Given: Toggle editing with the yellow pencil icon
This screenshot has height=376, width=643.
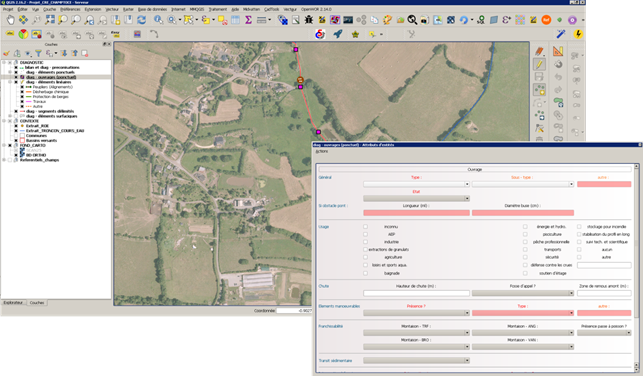Looking at the screenshot, I should (539, 64).
